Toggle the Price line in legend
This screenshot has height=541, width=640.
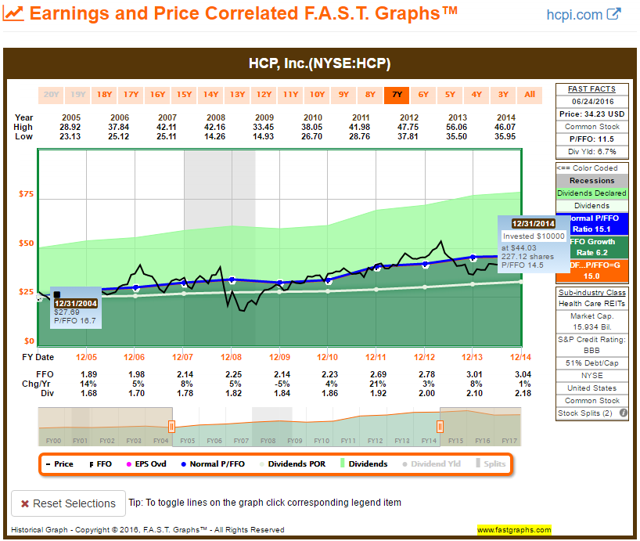click(60, 464)
